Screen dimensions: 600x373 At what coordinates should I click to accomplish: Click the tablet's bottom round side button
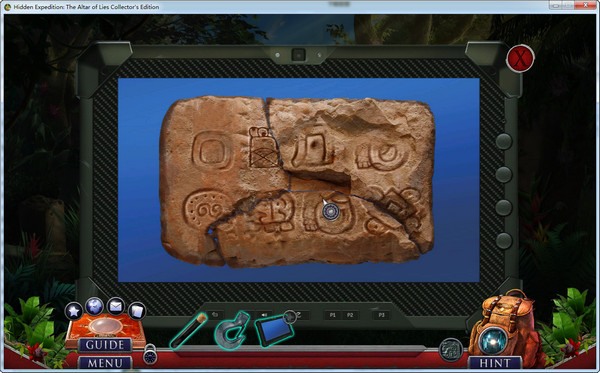tap(504, 241)
